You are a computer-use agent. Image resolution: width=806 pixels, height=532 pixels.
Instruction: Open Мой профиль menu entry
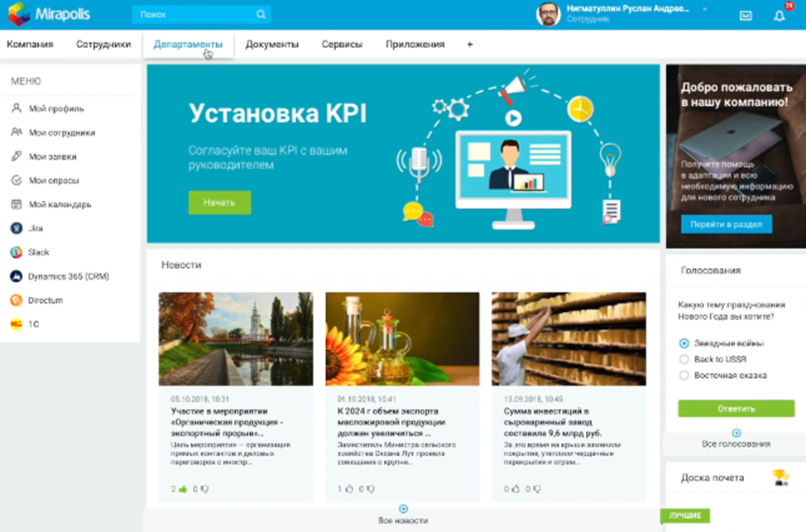coord(56,108)
